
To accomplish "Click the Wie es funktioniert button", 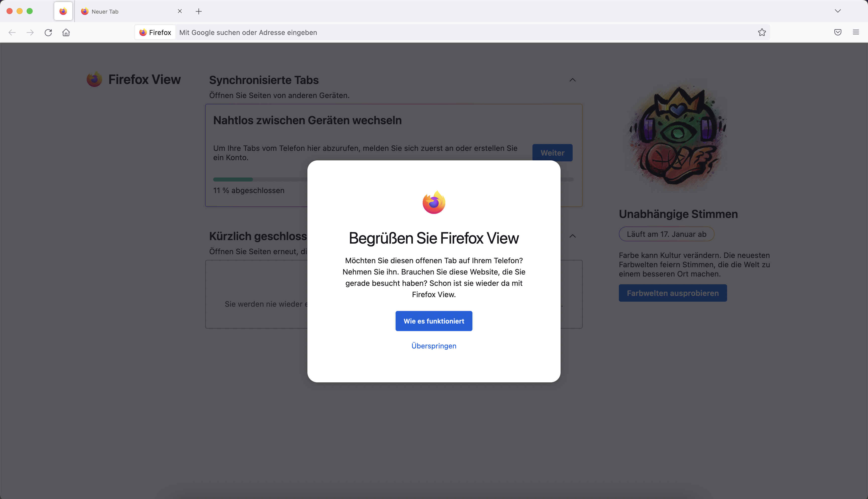I will pyautogui.click(x=433, y=321).
